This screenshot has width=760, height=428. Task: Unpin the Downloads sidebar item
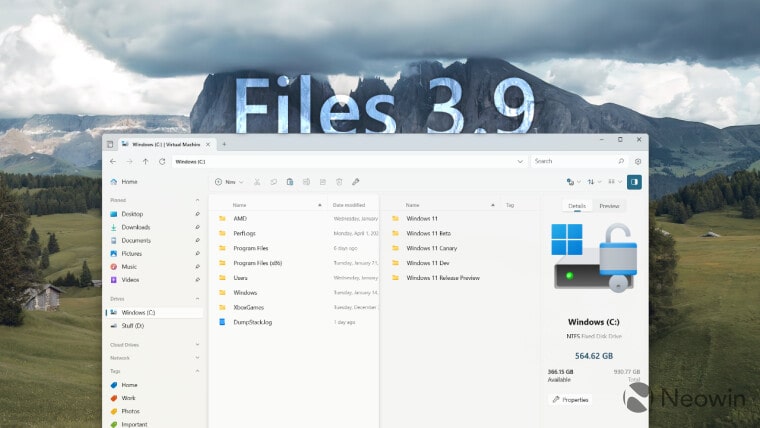point(197,227)
